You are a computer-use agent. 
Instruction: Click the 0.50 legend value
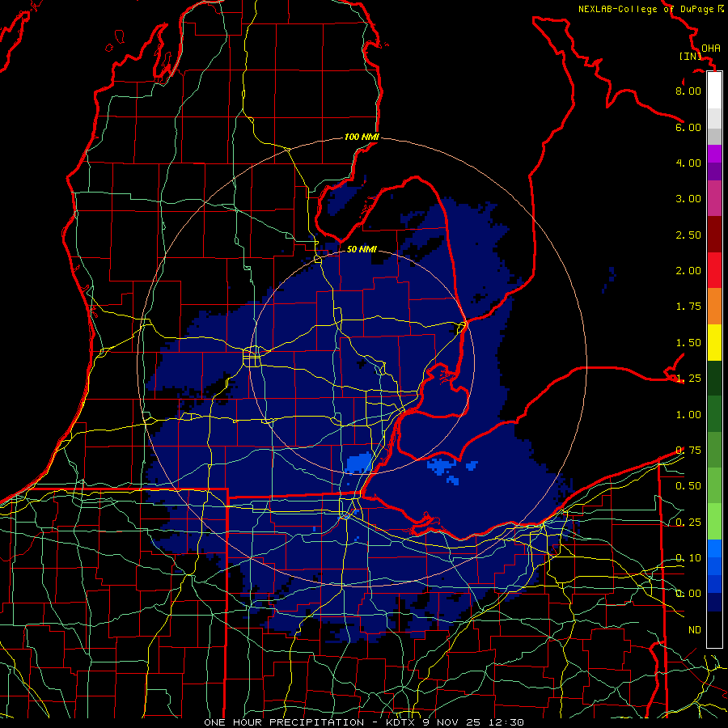point(688,486)
